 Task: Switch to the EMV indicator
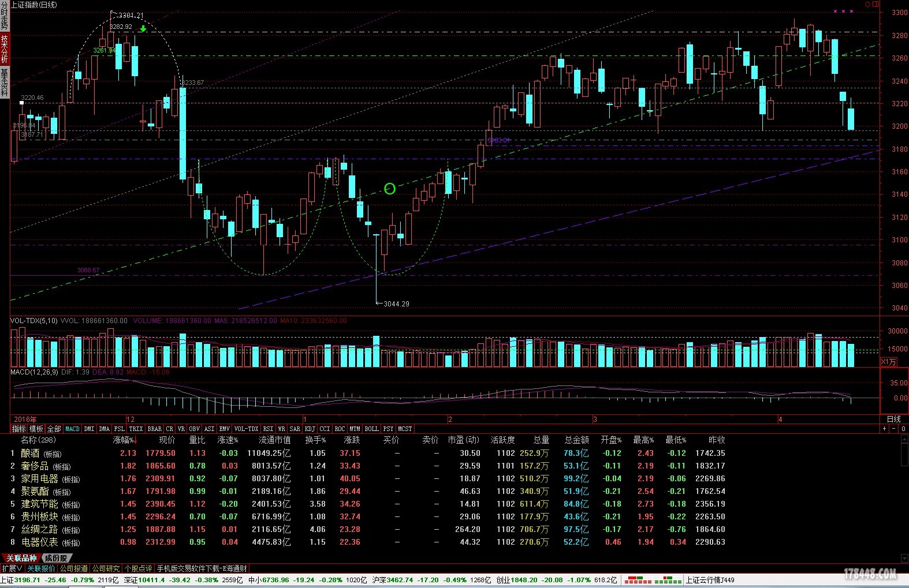(x=225, y=429)
